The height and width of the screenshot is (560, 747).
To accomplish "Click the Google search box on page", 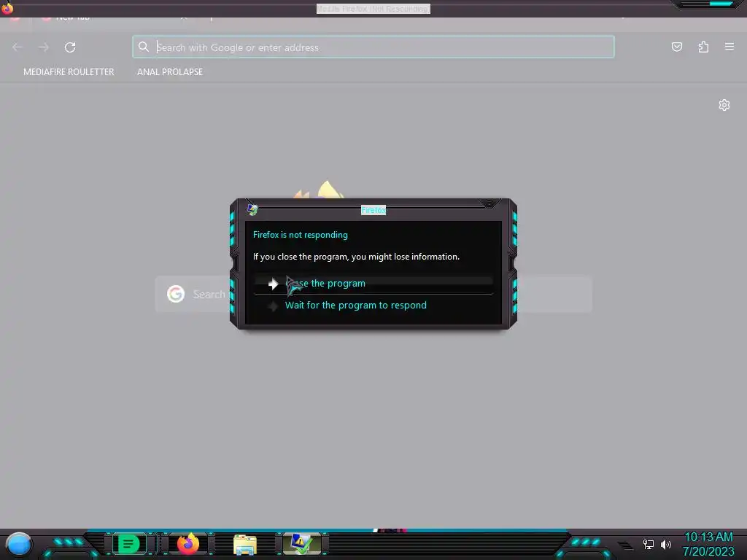I will click(x=373, y=295).
